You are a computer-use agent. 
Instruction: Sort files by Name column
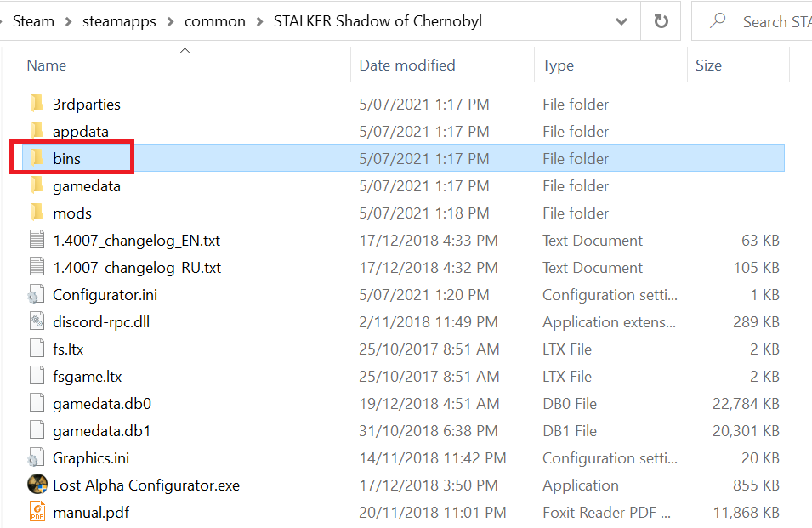click(47, 65)
